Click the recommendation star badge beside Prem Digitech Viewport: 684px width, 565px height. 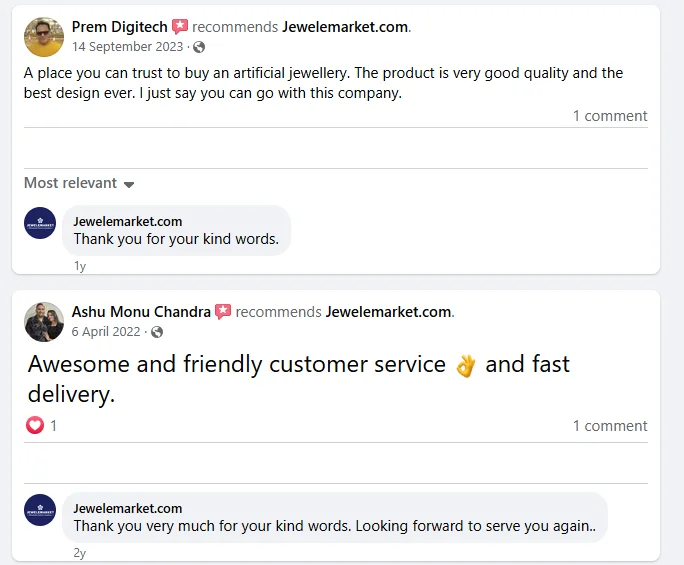(x=180, y=27)
